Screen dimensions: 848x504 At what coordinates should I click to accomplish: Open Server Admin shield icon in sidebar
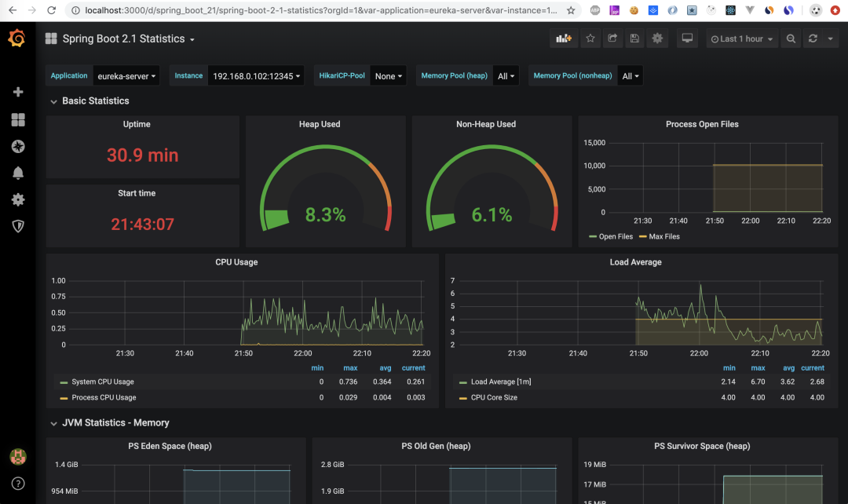pyautogui.click(x=18, y=226)
